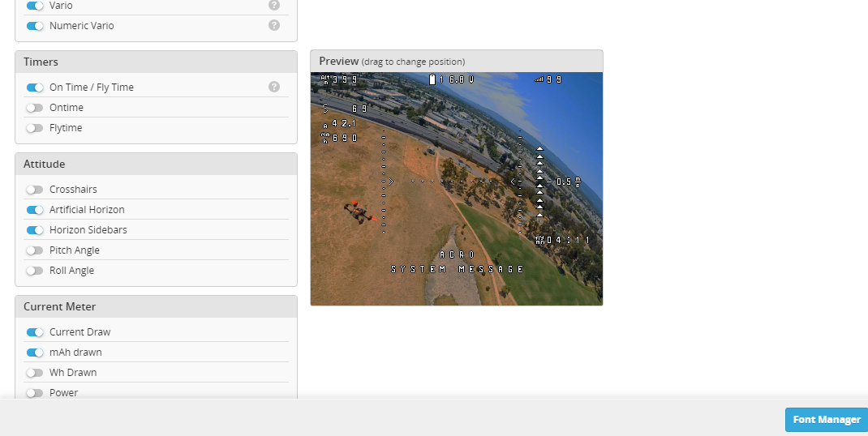Select current draw 42.1 OSD element
The image size is (868, 436).
(x=339, y=123)
